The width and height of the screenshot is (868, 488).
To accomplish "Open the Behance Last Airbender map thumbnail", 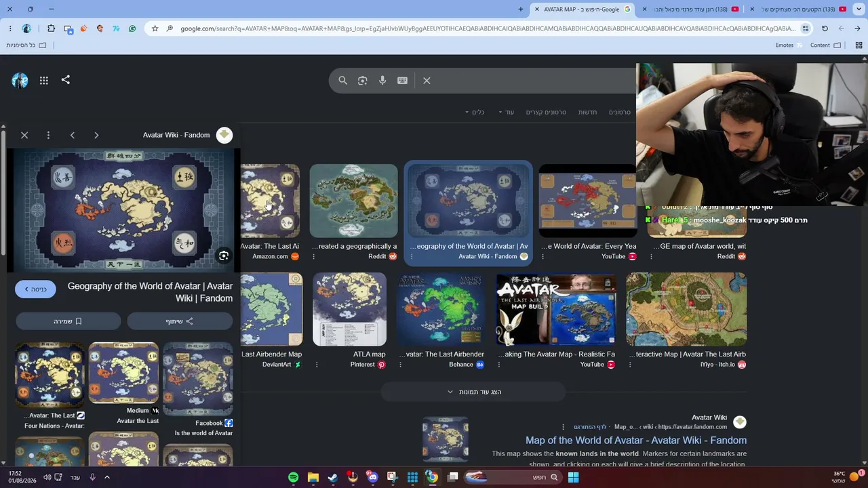I will (441, 309).
